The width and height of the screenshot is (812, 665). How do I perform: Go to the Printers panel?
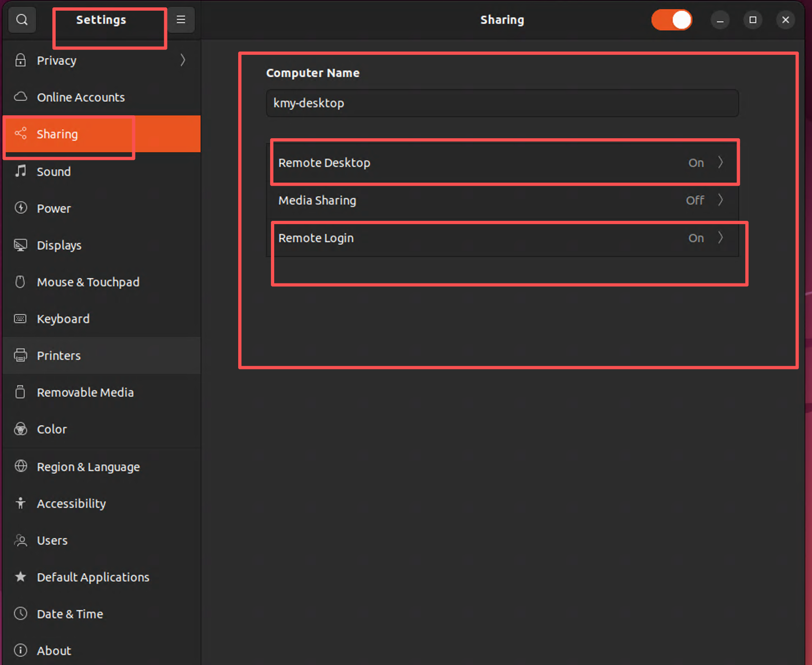click(x=101, y=355)
